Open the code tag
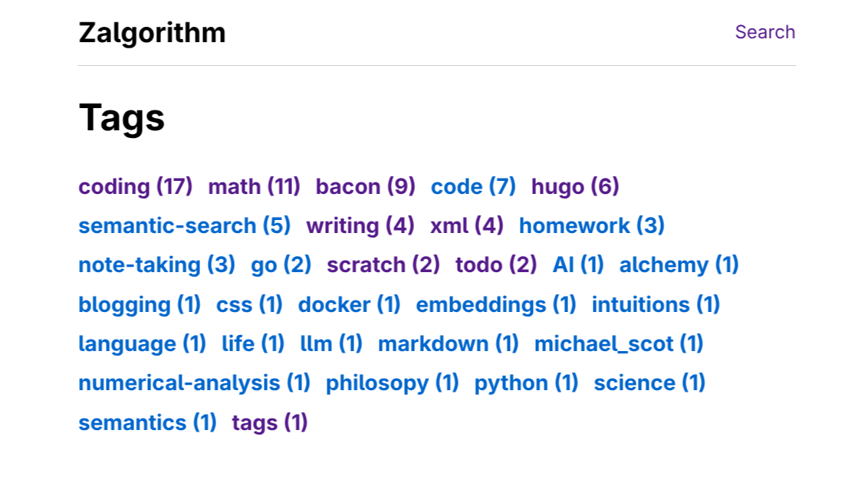The width and height of the screenshot is (868, 486). pyautogui.click(x=472, y=186)
